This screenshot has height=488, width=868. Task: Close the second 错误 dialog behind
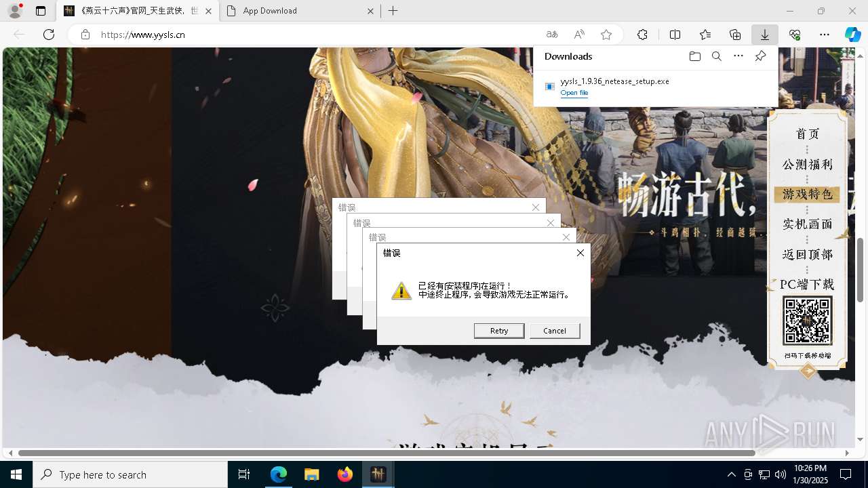(x=551, y=223)
